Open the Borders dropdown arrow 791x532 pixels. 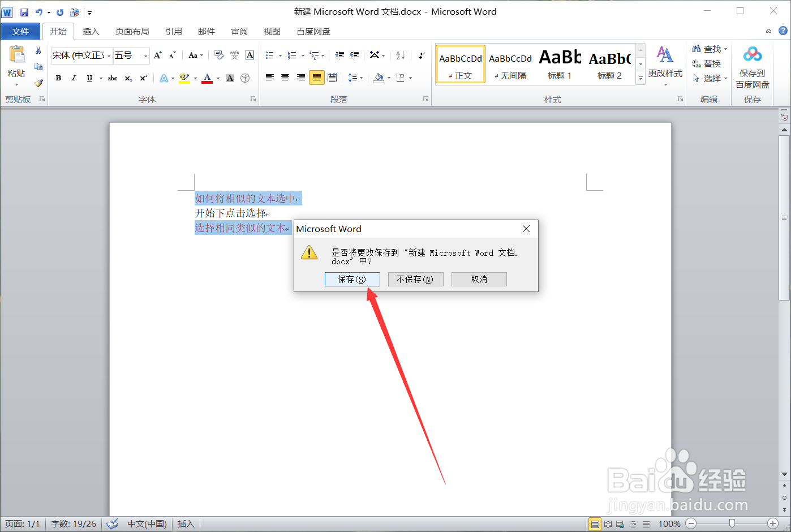(x=410, y=78)
